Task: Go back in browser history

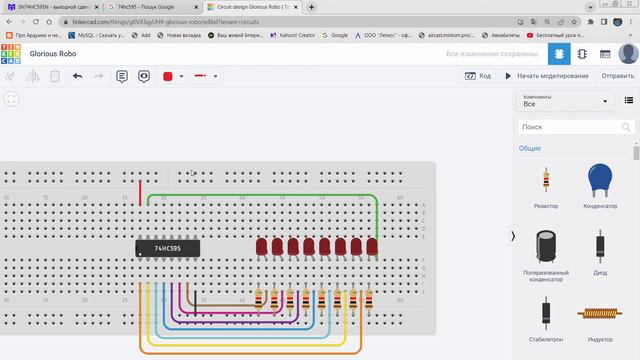Action: [x=9, y=22]
